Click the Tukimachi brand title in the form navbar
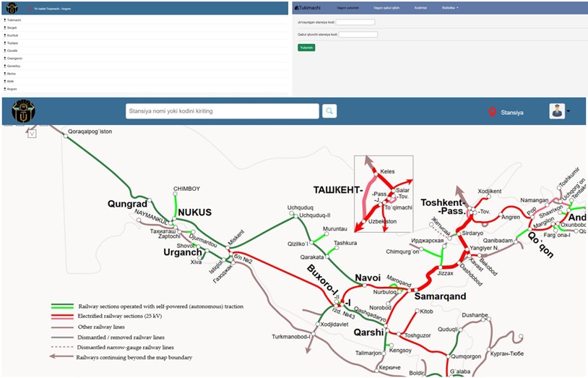Viewport: 588px width, 378px height. coord(309,7)
